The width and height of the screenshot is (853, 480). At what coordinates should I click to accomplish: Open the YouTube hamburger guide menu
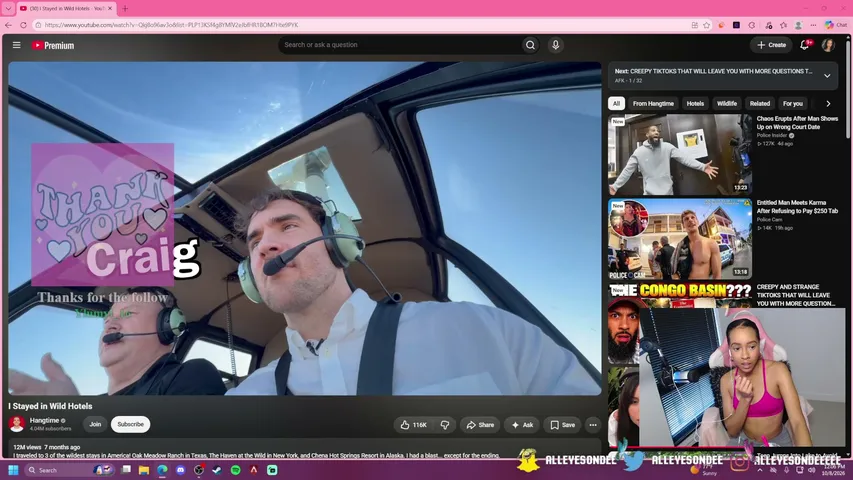click(16, 45)
